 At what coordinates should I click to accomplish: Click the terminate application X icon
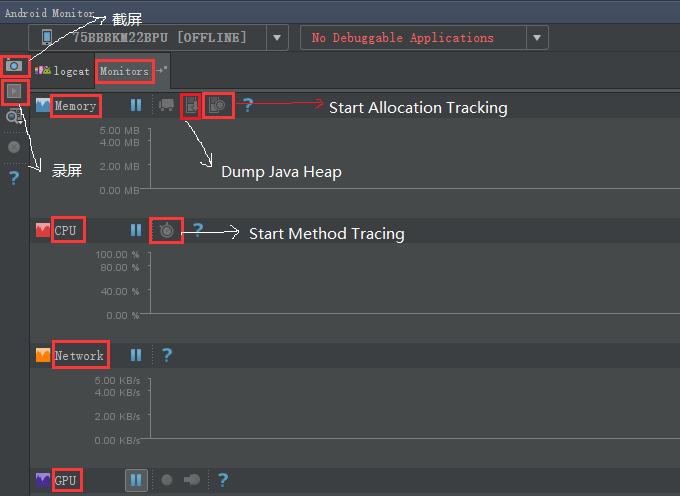tap(14, 147)
